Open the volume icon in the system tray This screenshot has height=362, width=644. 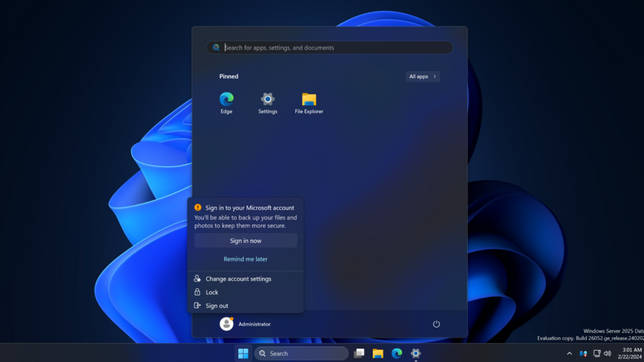tap(607, 354)
